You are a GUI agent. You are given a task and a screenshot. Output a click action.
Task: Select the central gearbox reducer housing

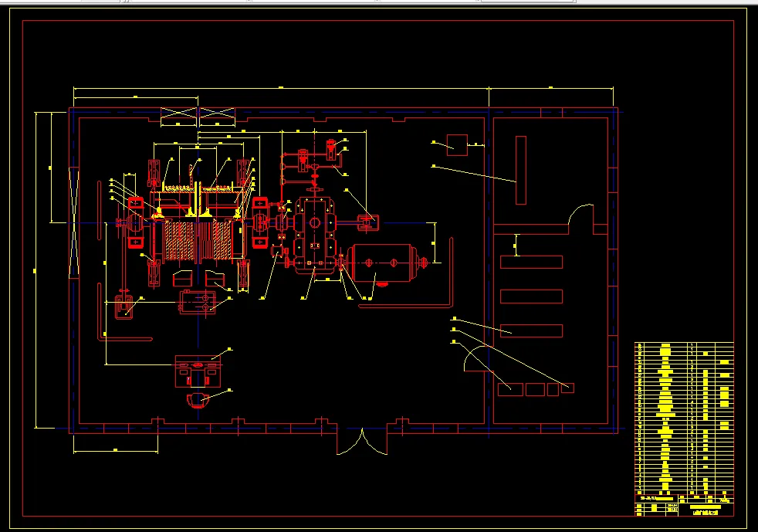coord(315,235)
